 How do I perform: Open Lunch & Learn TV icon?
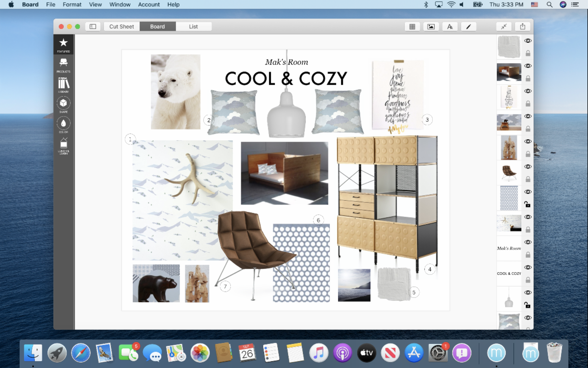coord(63,146)
